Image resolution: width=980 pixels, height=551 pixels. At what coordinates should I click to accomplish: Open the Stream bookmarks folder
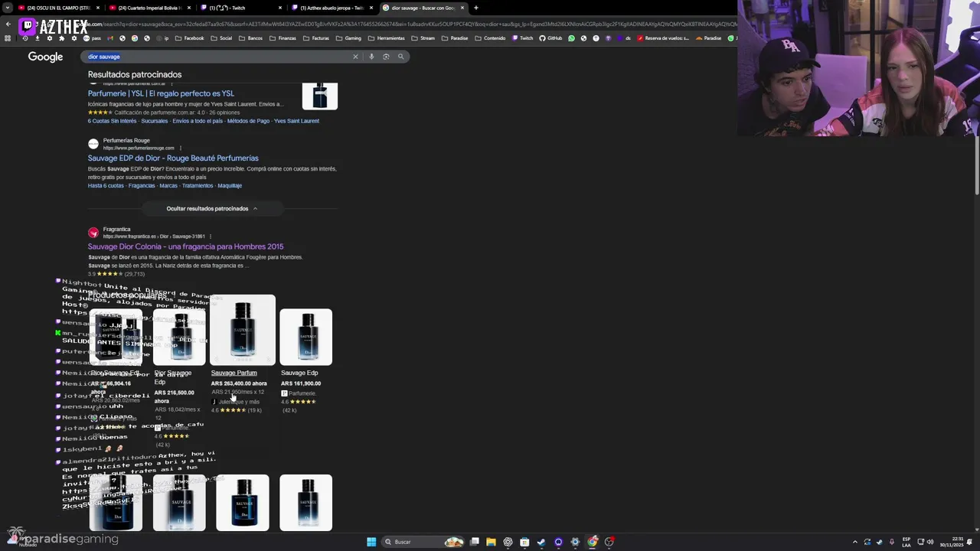pos(423,38)
